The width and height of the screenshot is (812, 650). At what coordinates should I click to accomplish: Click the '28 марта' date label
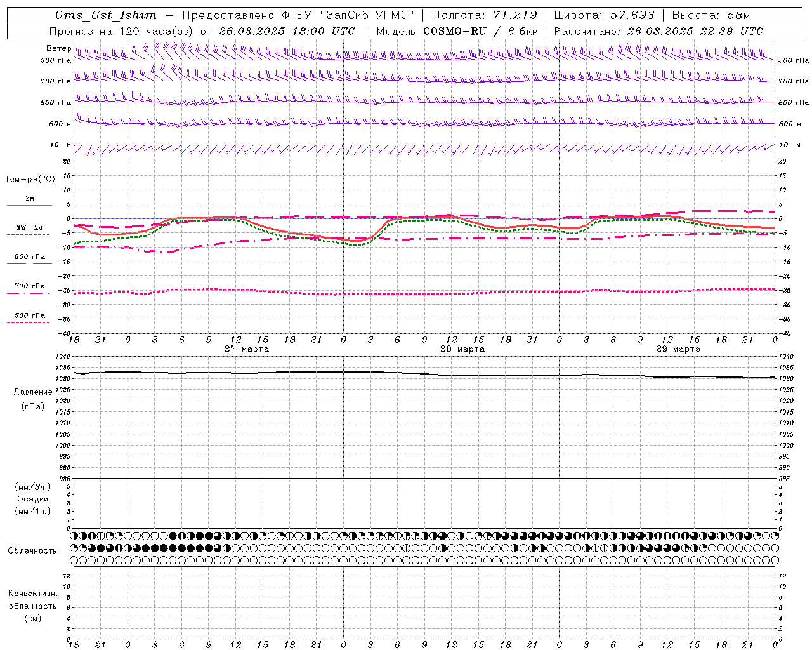[x=462, y=349]
